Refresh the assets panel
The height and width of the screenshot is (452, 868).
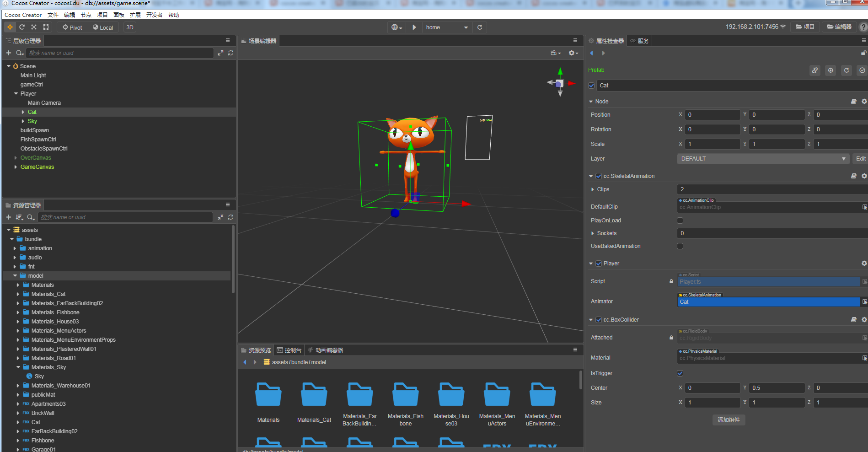[x=230, y=217]
